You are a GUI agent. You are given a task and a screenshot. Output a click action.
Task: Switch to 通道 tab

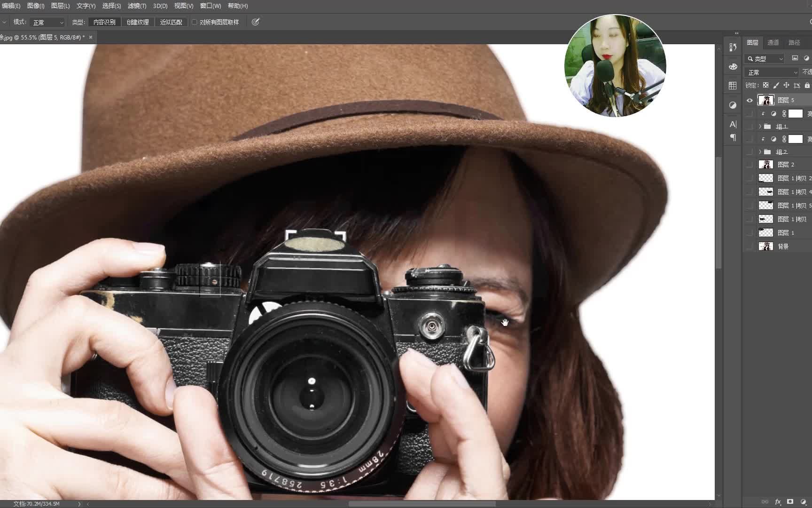773,42
